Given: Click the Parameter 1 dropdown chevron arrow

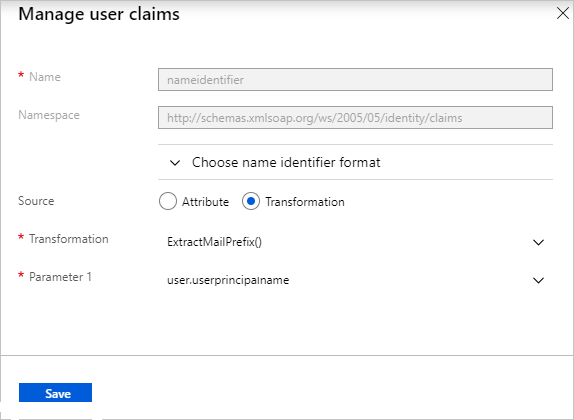Looking at the screenshot, I should (x=538, y=280).
